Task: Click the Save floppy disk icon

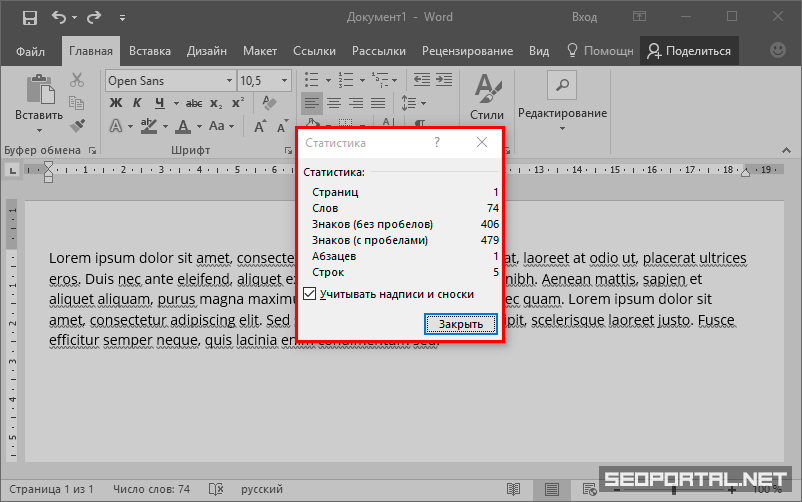Action: point(29,18)
